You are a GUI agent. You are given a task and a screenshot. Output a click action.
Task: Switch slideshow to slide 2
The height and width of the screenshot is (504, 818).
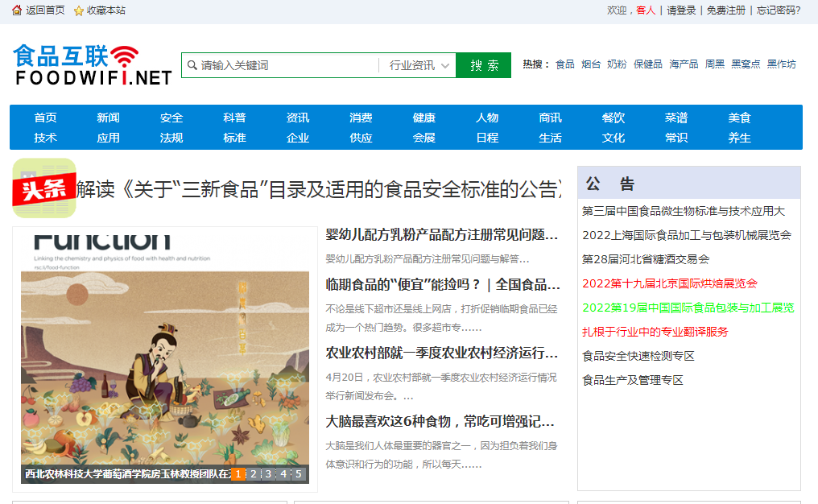[x=254, y=473]
